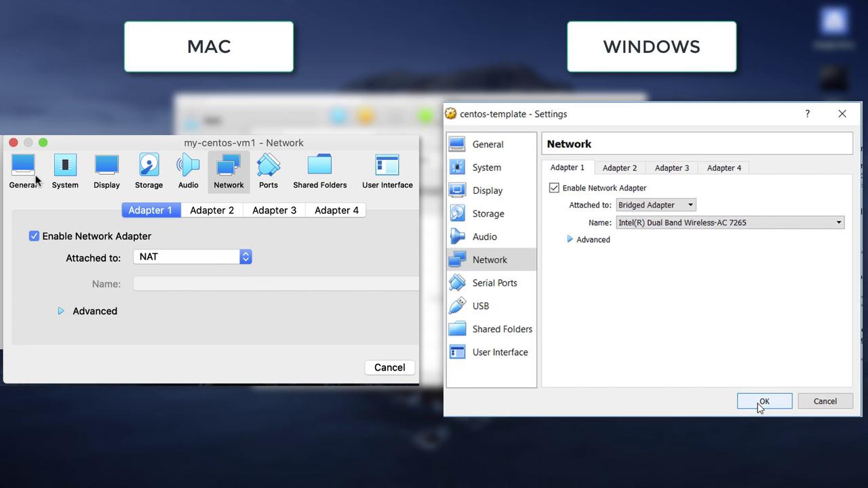868x488 pixels.
Task: Switch to Adapter 2 tab on Mac
Action: (212, 210)
